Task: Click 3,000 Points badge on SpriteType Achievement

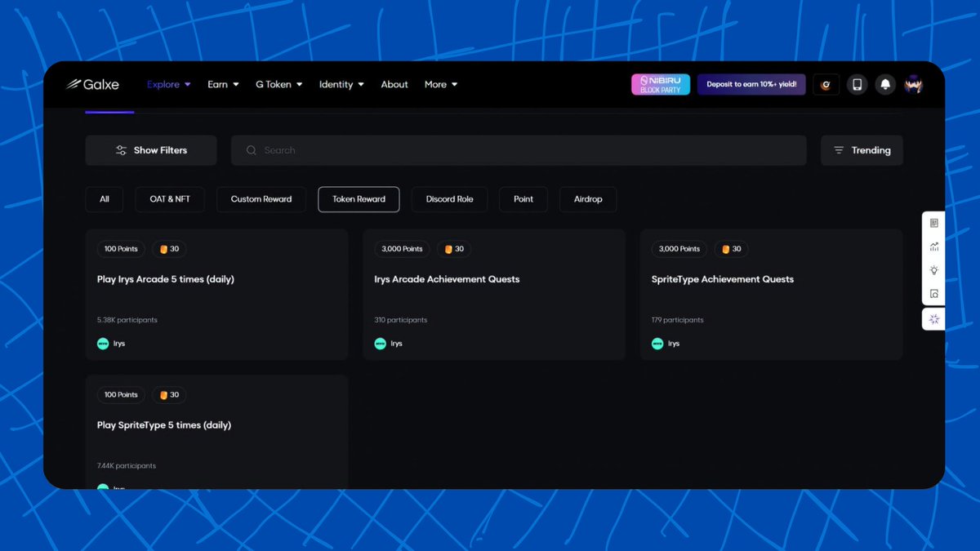Action: pyautogui.click(x=679, y=249)
